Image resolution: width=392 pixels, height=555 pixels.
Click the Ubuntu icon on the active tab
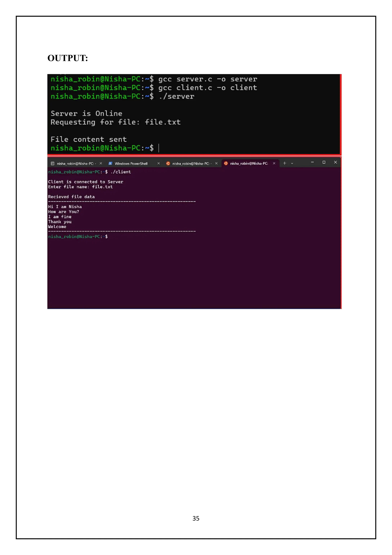coord(226,163)
